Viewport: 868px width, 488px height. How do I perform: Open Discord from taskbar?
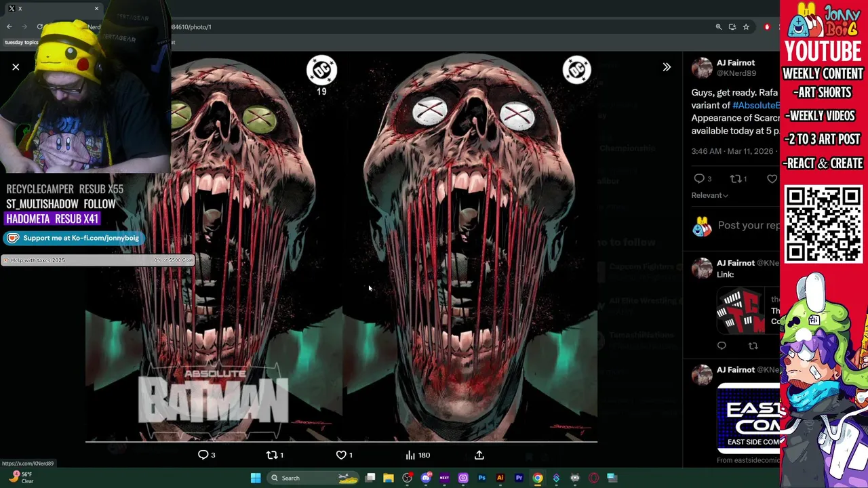point(426,478)
